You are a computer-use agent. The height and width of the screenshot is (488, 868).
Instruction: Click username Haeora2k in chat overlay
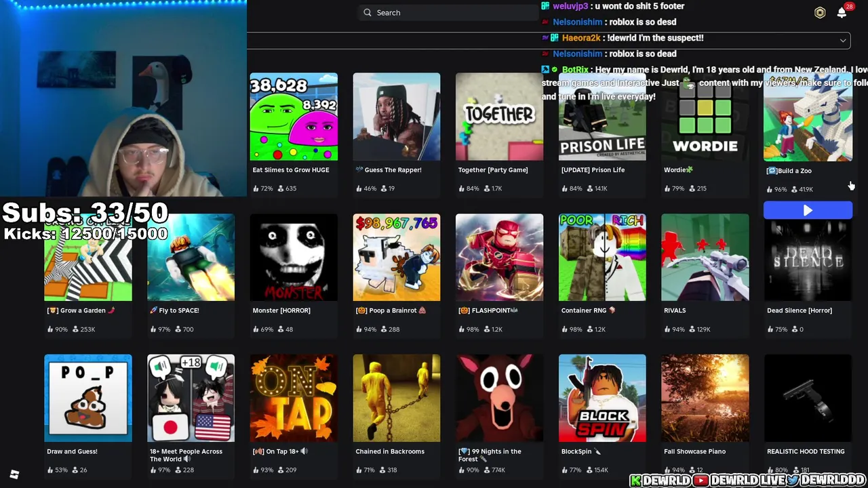(x=581, y=38)
